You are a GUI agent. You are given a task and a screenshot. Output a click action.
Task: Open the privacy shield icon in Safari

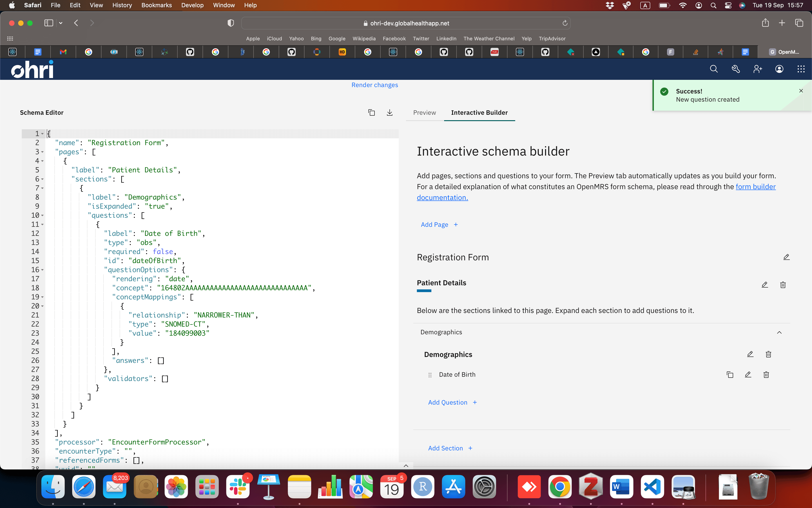click(230, 23)
